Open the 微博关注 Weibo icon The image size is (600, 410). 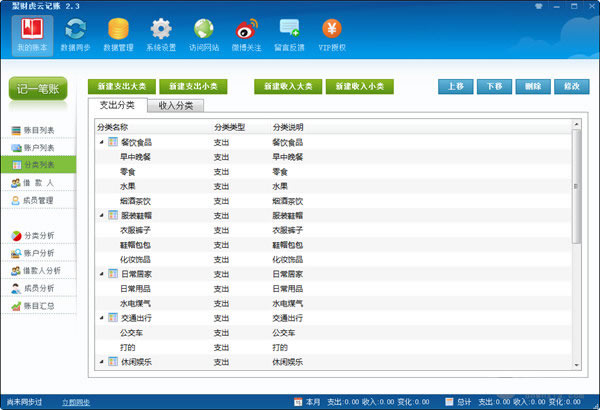tap(246, 36)
